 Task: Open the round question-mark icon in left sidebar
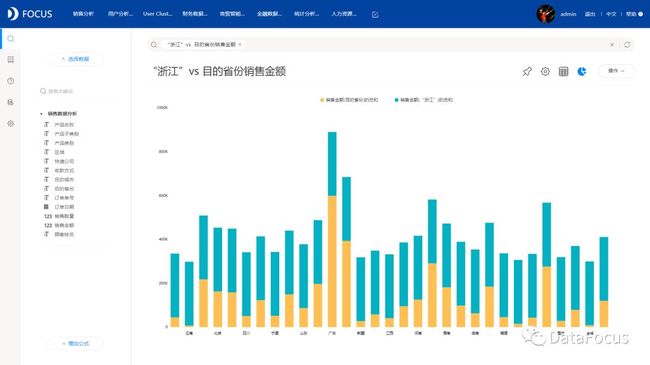click(x=11, y=81)
